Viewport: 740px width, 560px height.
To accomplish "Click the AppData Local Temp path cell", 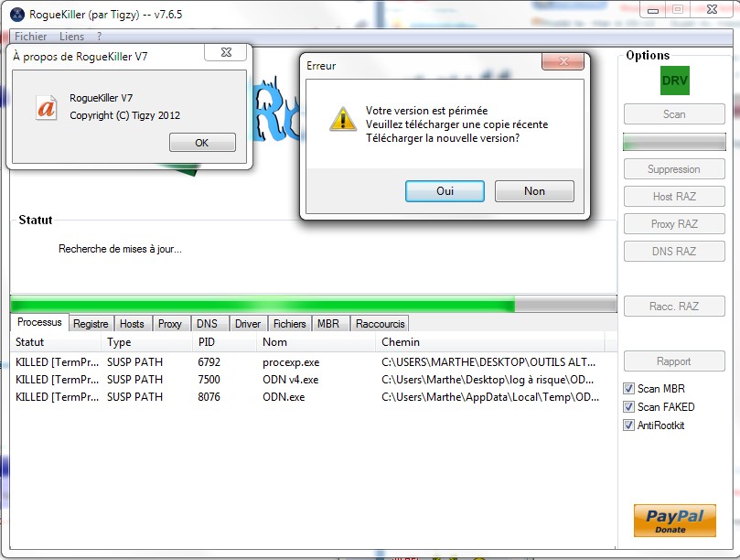I will point(490,397).
